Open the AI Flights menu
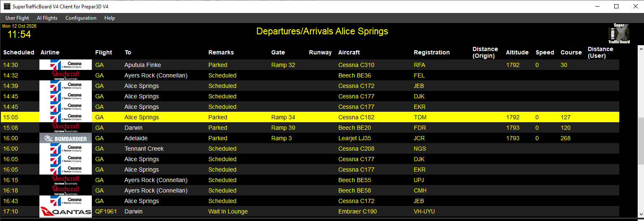The image size is (644, 221). click(47, 18)
